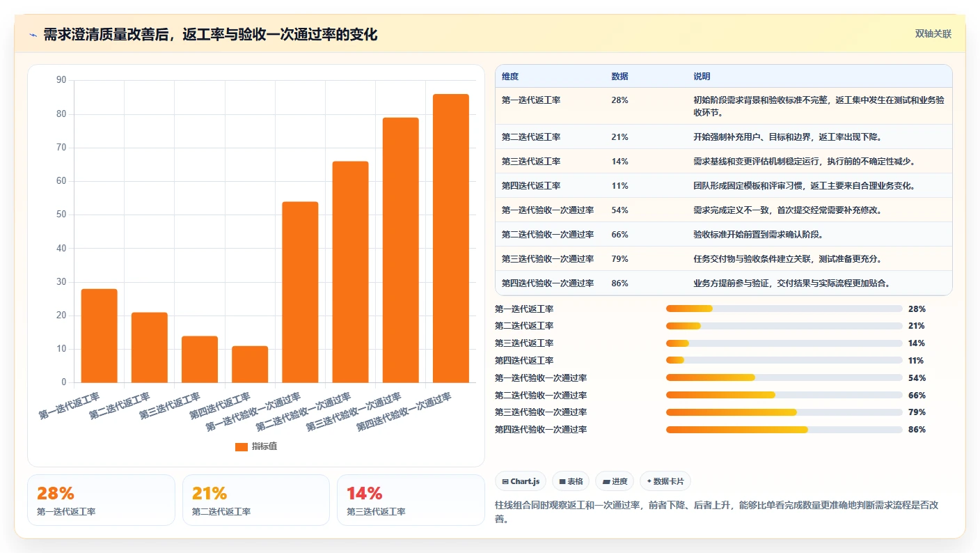This screenshot has width=980, height=553.
Task: Click the 79% 第三迭代验收一次通过率 progress bar
Action: point(784,412)
